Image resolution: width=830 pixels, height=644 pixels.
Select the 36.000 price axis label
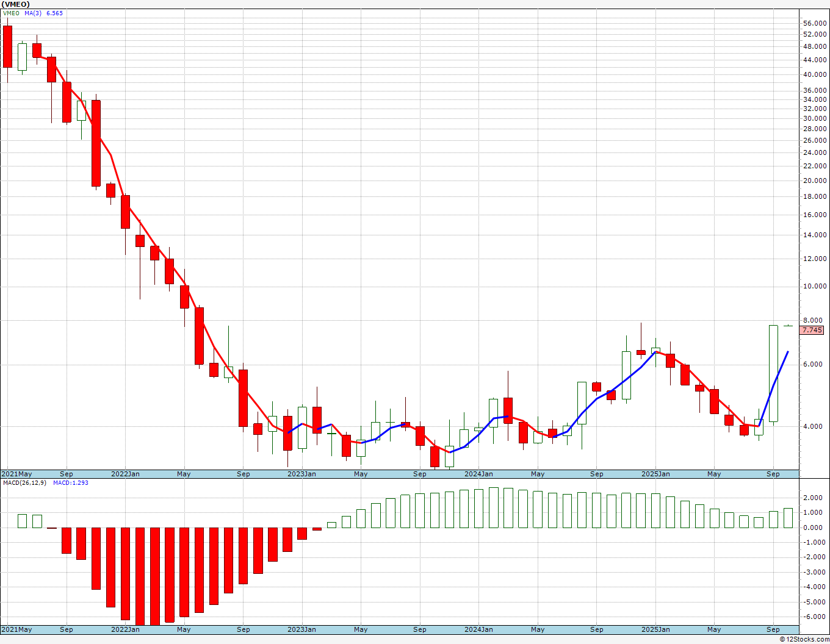pyautogui.click(x=815, y=90)
